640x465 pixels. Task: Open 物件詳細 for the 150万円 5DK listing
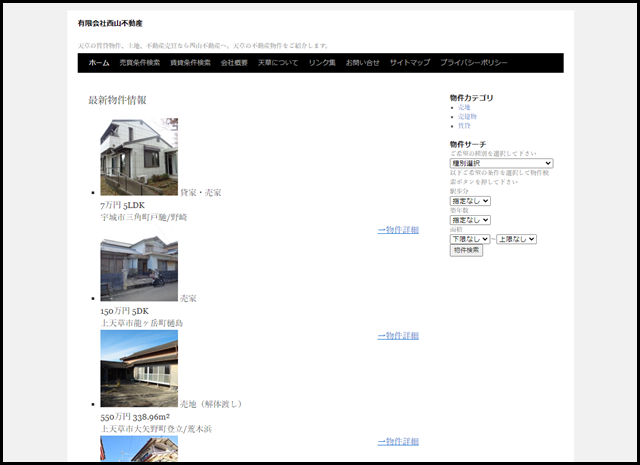[x=398, y=336]
